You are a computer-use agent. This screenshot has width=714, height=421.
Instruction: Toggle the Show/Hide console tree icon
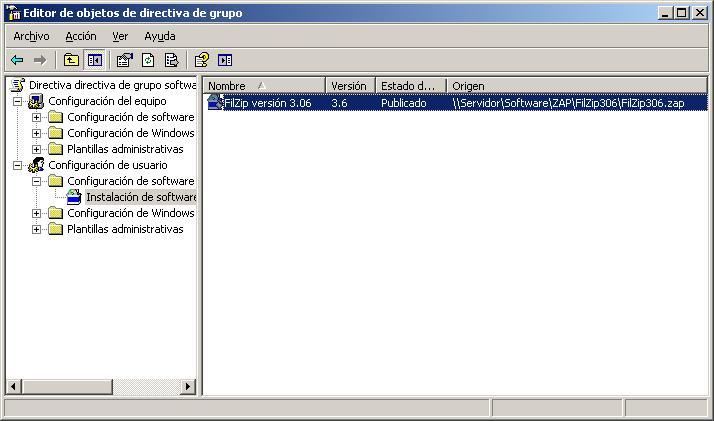pos(94,60)
